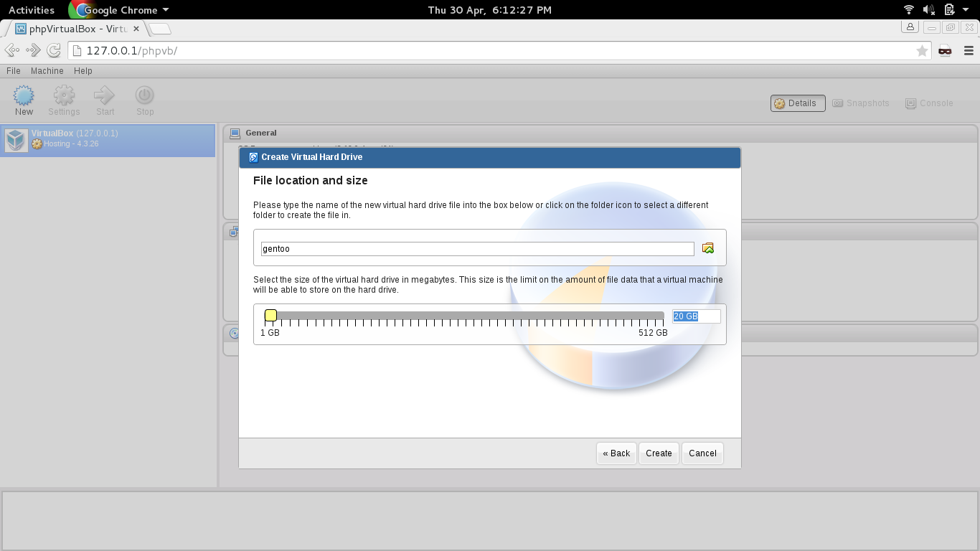The height and width of the screenshot is (551, 980).
Task: Click the General section header
Action: (x=600, y=133)
